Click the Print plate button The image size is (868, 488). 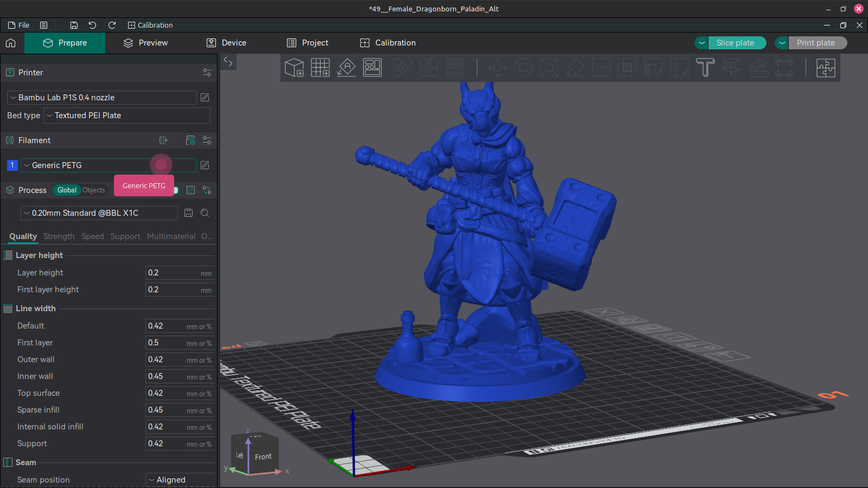(x=817, y=43)
